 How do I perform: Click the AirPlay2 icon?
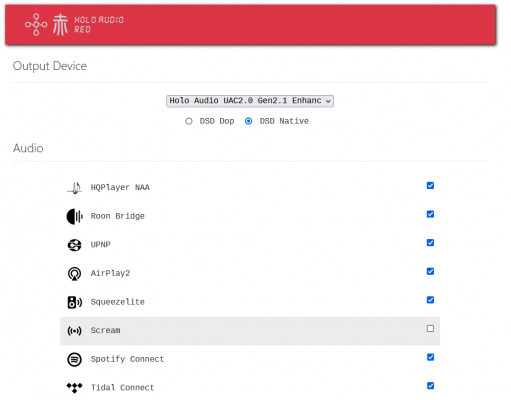74,274
